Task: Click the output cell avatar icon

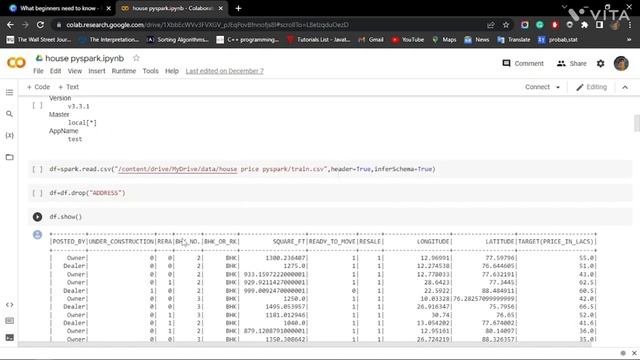Action: [x=37, y=235]
